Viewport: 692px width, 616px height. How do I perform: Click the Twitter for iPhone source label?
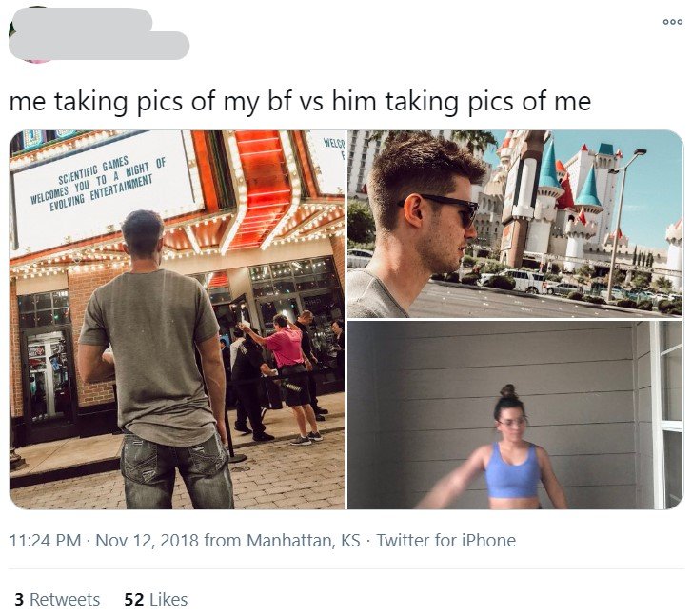click(445, 540)
